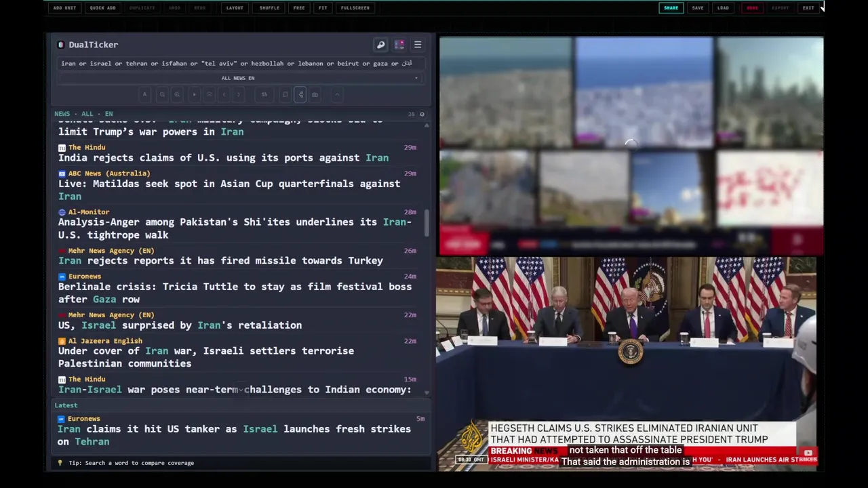
Task: Select the FREE layout mode
Action: [x=299, y=8]
